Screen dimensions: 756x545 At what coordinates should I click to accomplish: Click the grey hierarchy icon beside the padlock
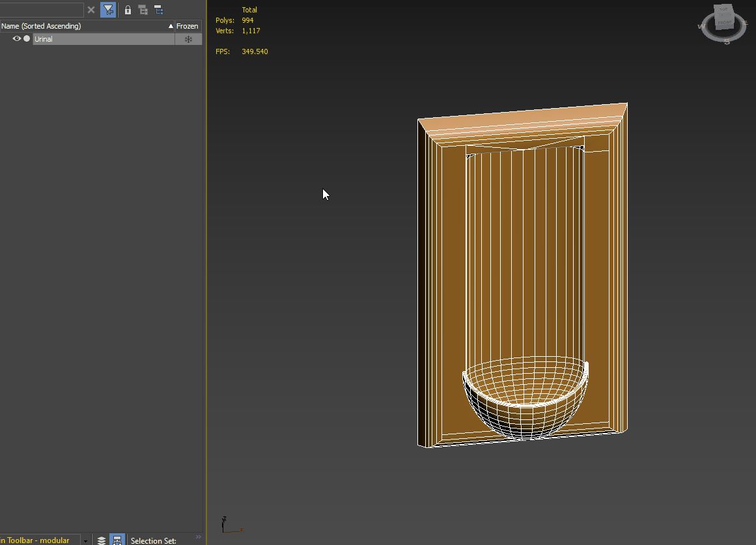(143, 10)
